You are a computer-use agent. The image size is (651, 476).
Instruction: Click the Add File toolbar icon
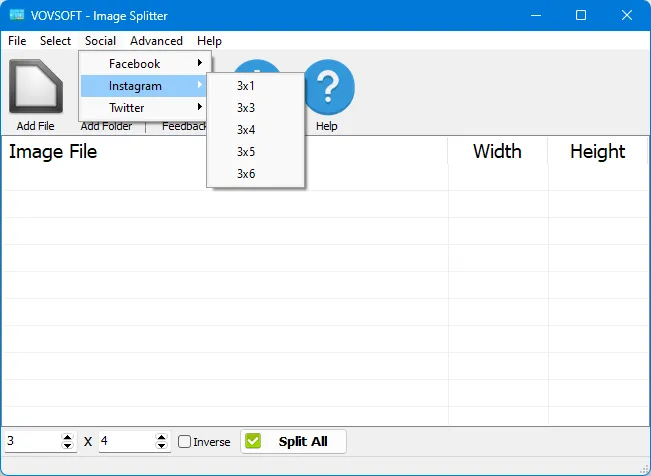tap(35, 88)
